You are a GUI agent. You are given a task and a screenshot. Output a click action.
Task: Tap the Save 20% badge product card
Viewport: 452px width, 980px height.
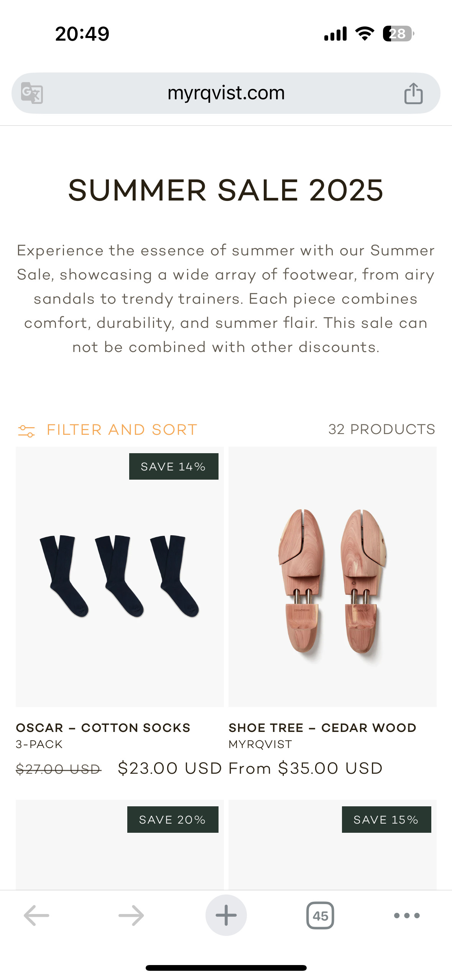(x=173, y=820)
